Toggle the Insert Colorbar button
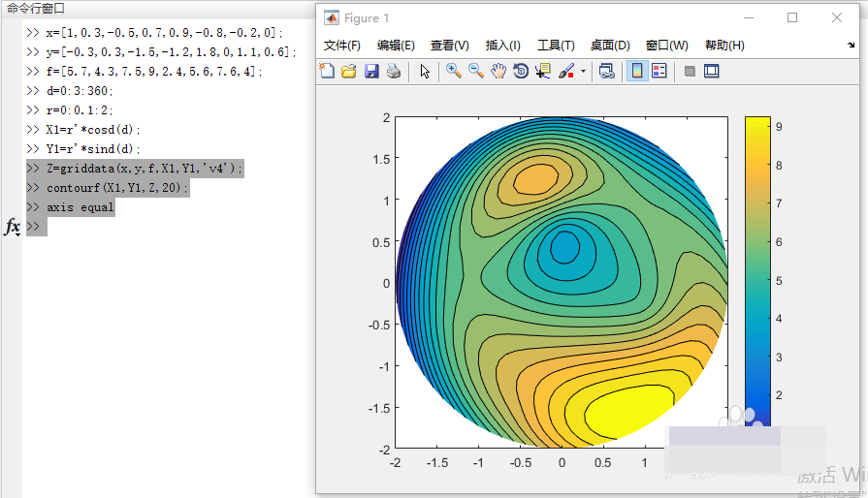The image size is (868, 498). pos(637,71)
